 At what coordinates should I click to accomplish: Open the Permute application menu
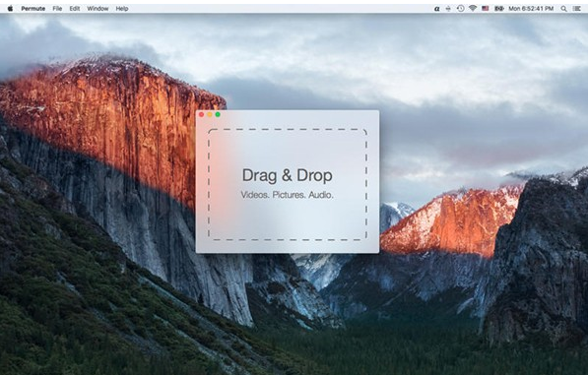33,8
